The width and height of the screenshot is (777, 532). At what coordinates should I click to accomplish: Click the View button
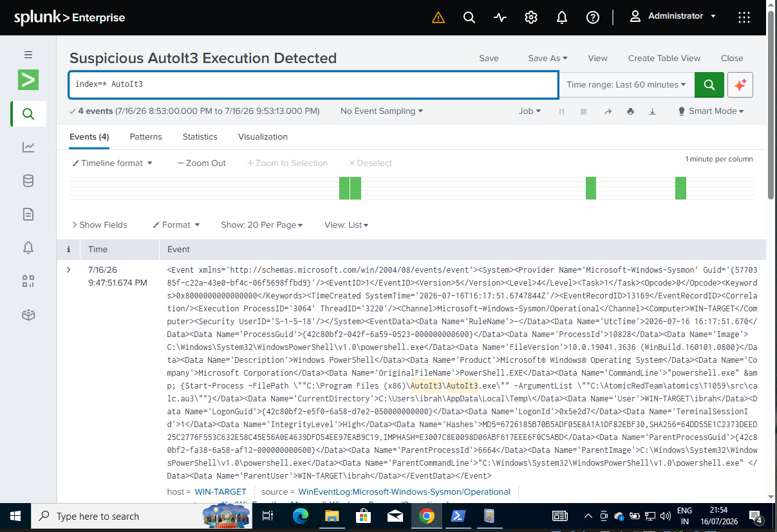coord(597,58)
